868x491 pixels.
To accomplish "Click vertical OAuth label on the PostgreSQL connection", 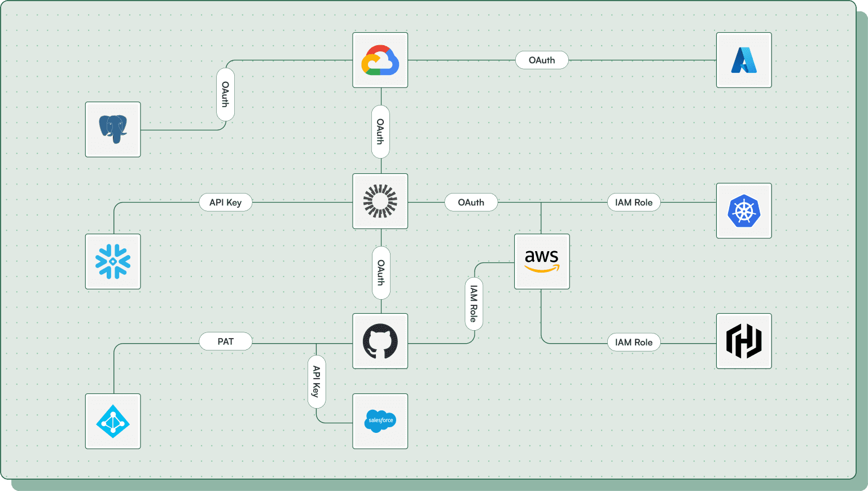I will point(226,94).
